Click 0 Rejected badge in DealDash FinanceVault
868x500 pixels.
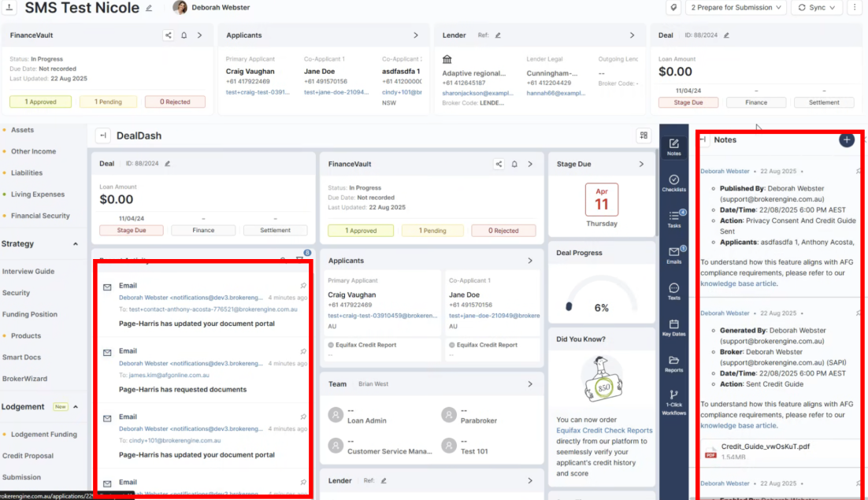click(503, 231)
